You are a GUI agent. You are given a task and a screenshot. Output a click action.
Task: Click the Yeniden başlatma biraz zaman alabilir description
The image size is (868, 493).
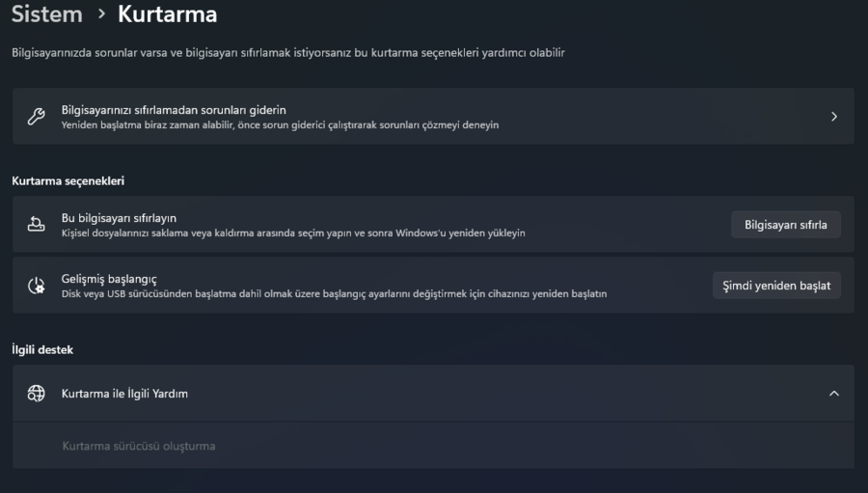coord(280,124)
